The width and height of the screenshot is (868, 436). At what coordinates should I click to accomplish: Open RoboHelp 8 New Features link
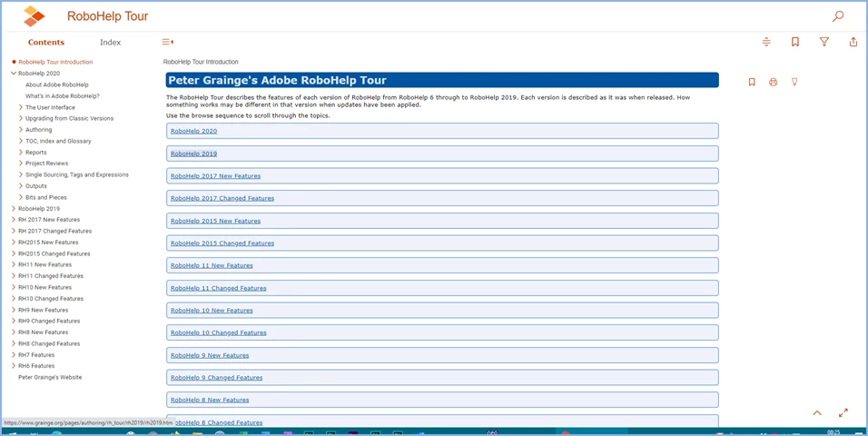tap(210, 400)
